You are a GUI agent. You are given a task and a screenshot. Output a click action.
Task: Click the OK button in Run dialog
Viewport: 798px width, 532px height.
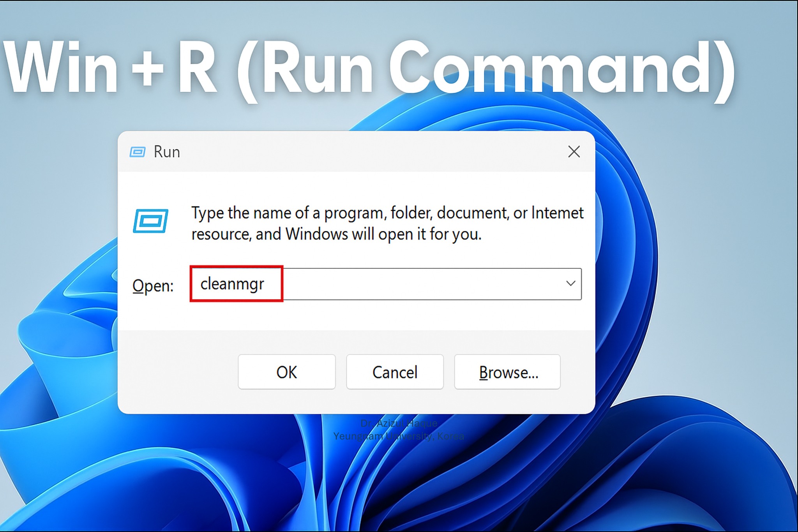click(286, 372)
